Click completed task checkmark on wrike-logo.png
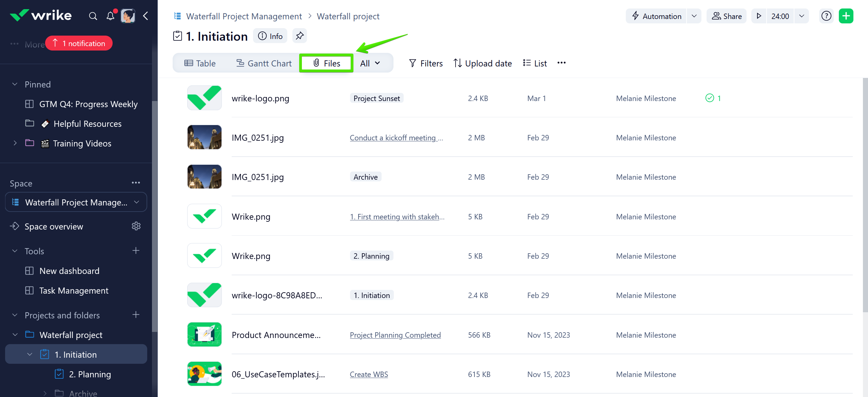The width and height of the screenshot is (868, 397). [710, 98]
